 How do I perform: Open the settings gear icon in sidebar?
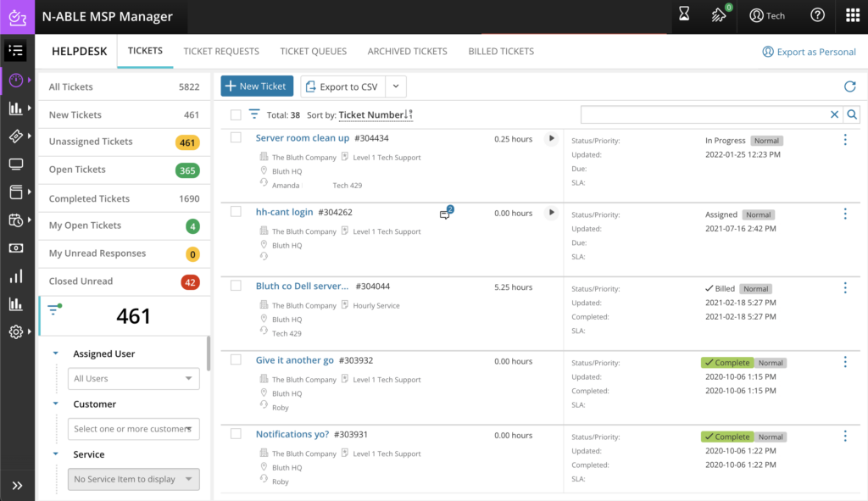[x=16, y=331]
